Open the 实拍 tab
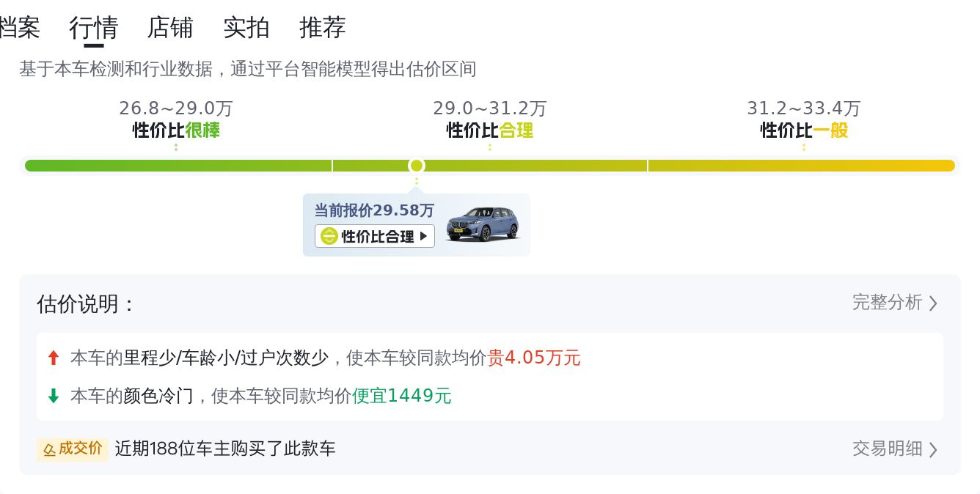This screenshot has width=980, height=494. (246, 28)
